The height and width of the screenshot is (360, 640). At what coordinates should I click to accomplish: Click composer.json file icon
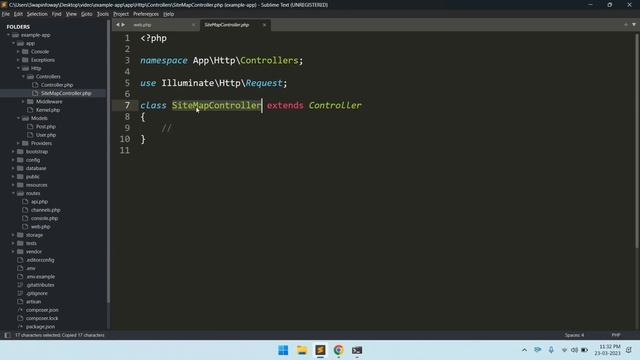point(20,310)
